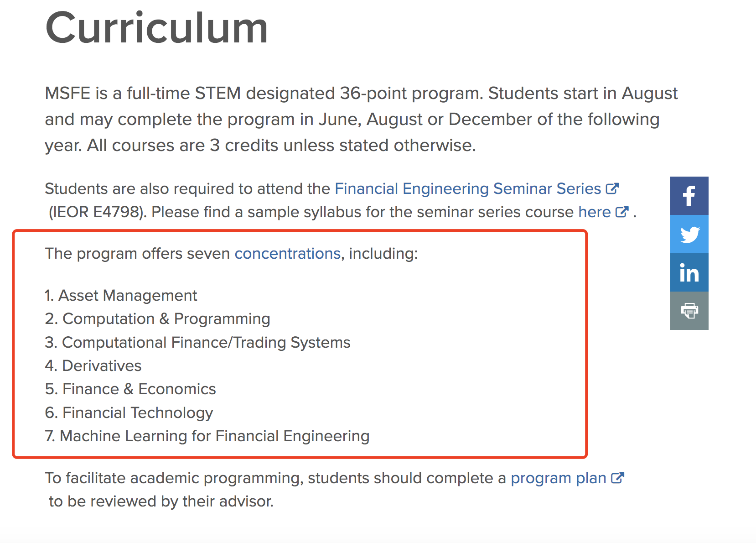This screenshot has width=756, height=543.
Task: Click the Financial Technology list item
Action: (129, 412)
